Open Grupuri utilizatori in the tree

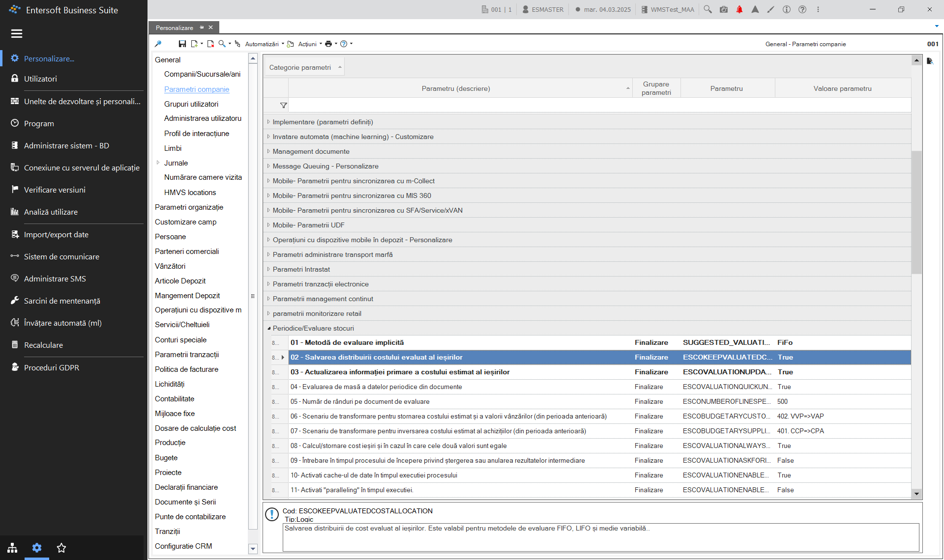(191, 104)
